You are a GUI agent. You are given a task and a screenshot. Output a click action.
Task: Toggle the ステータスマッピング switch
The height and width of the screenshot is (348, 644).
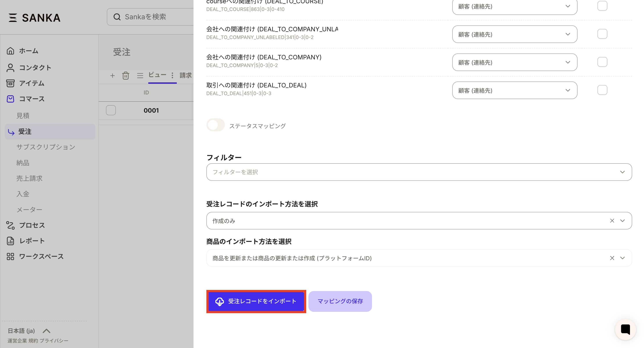pos(215,125)
